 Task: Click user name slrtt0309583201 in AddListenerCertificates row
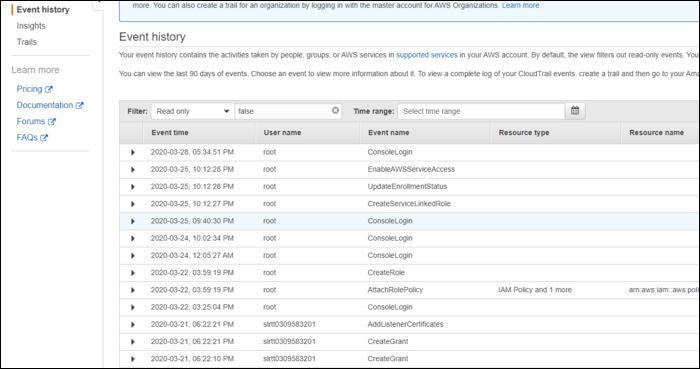(x=289, y=324)
